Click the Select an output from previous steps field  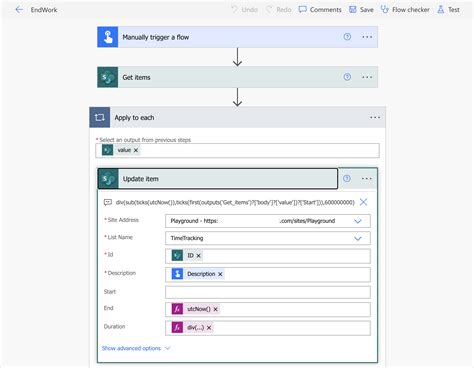(237, 150)
